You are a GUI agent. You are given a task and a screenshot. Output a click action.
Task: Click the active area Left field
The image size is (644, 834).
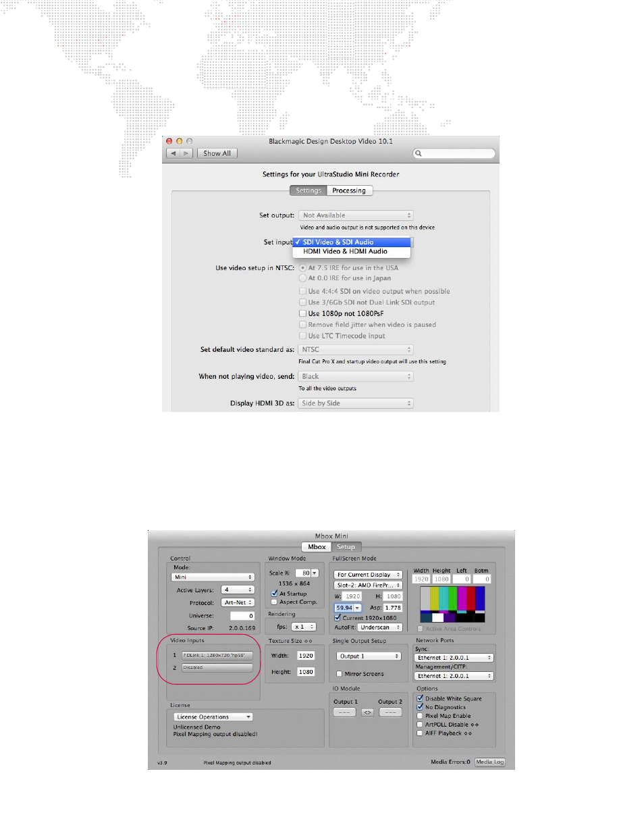coord(462,579)
